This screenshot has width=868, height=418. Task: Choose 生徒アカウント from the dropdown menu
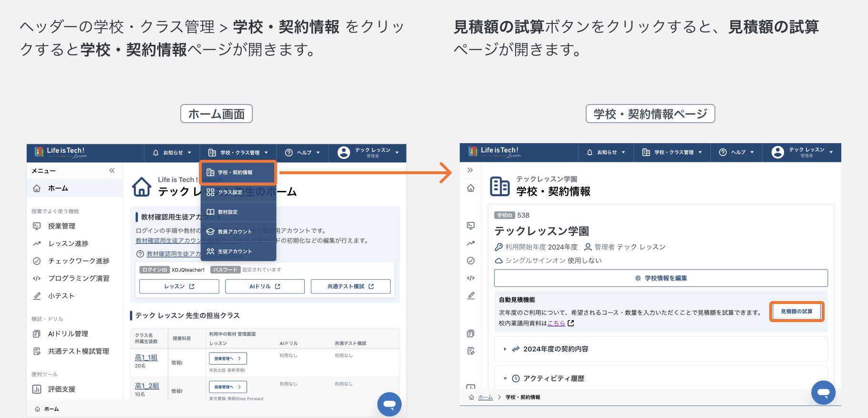[238, 251]
